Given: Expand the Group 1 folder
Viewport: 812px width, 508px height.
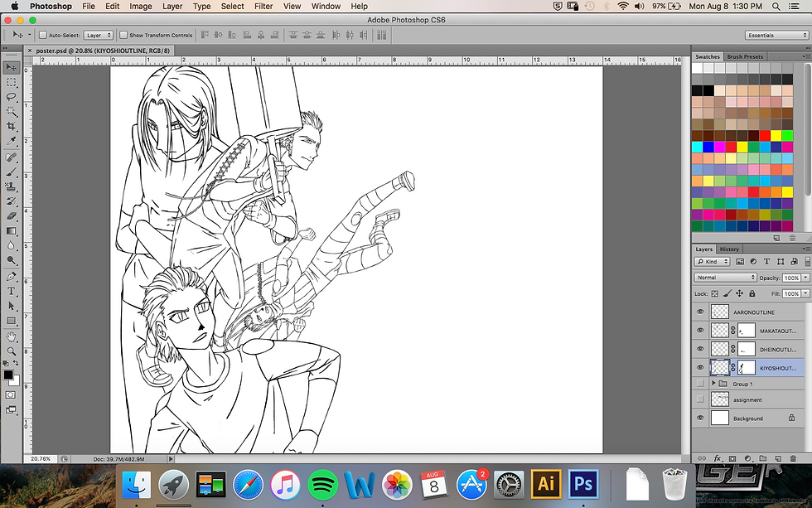Looking at the screenshot, I should pos(713,384).
